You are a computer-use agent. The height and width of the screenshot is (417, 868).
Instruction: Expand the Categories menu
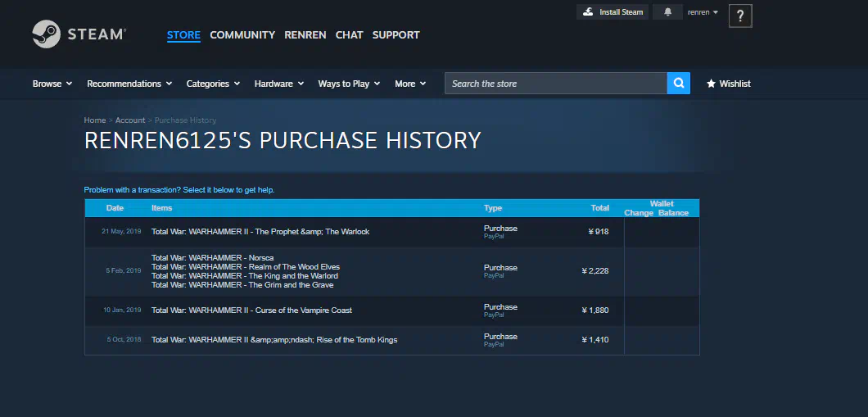pyautogui.click(x=213, y=84)
